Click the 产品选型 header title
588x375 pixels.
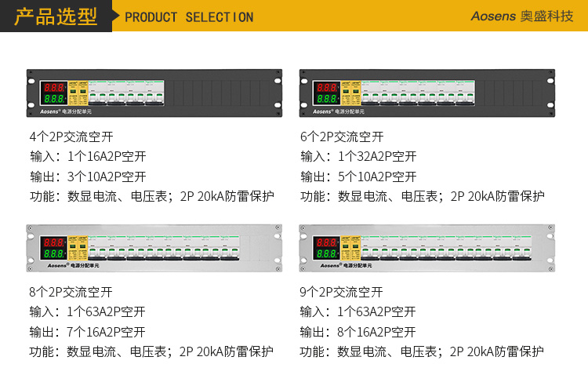[x=56, y=16]
